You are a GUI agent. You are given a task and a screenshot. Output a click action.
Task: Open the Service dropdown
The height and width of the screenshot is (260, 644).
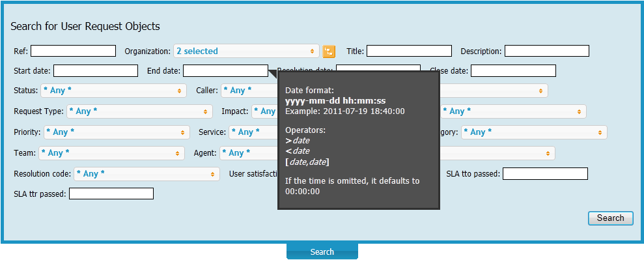click(x=253, y=132)
